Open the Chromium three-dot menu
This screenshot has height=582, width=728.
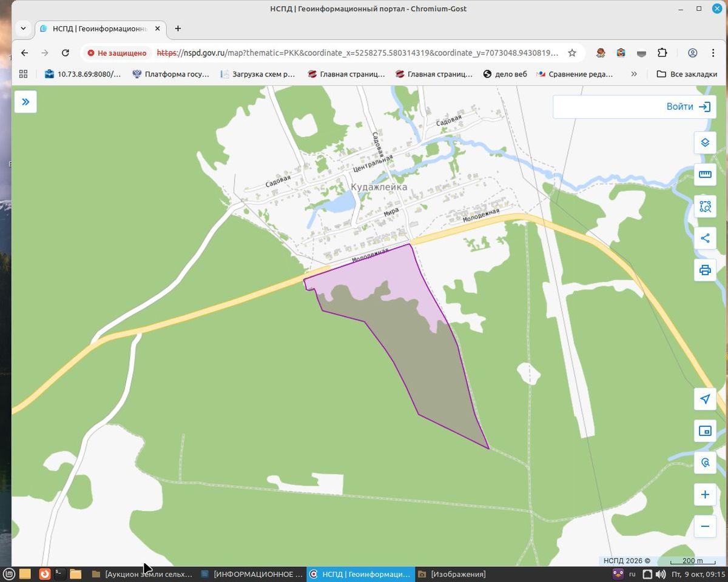pos(712,53)
